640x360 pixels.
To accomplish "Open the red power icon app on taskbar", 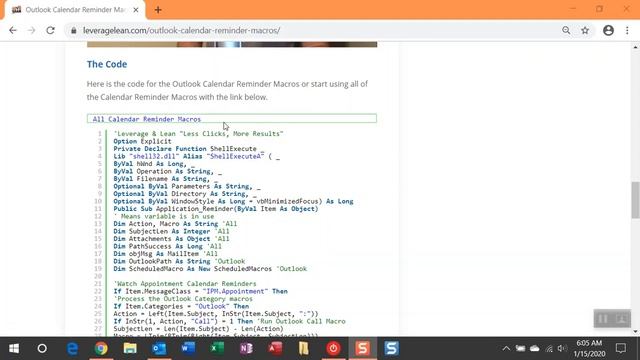I will tap(333, 348).
